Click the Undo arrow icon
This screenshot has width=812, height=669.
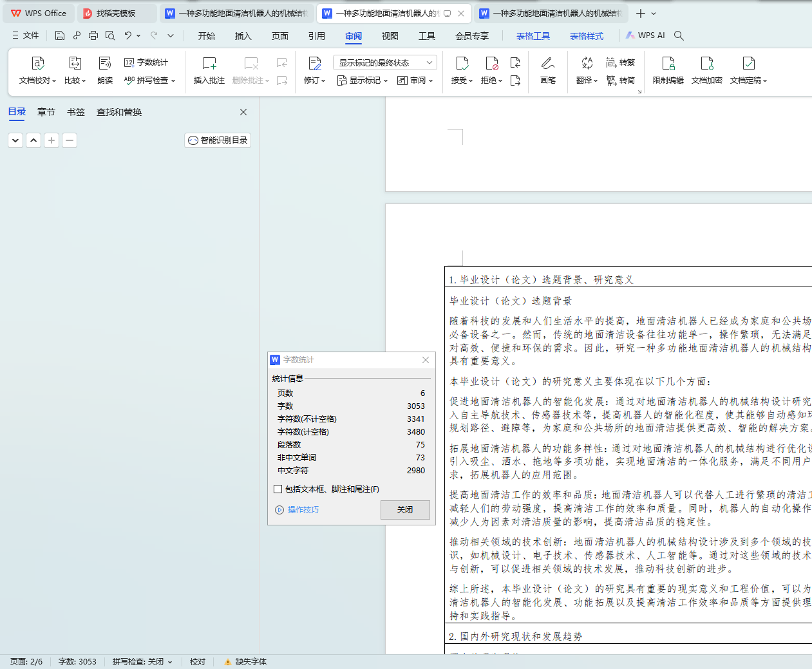(127, 35)
